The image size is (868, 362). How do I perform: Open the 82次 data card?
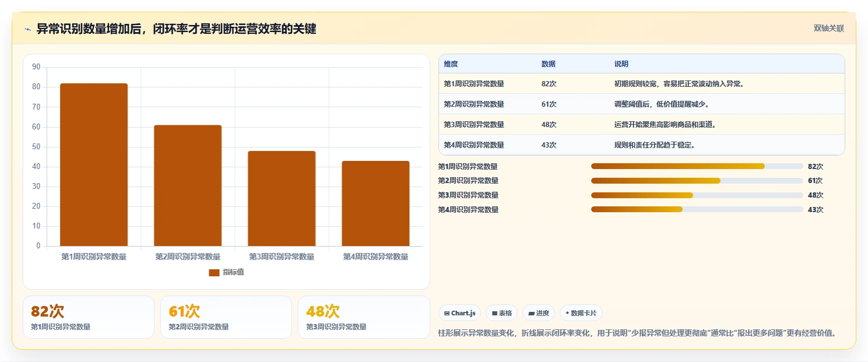(89, 317)
